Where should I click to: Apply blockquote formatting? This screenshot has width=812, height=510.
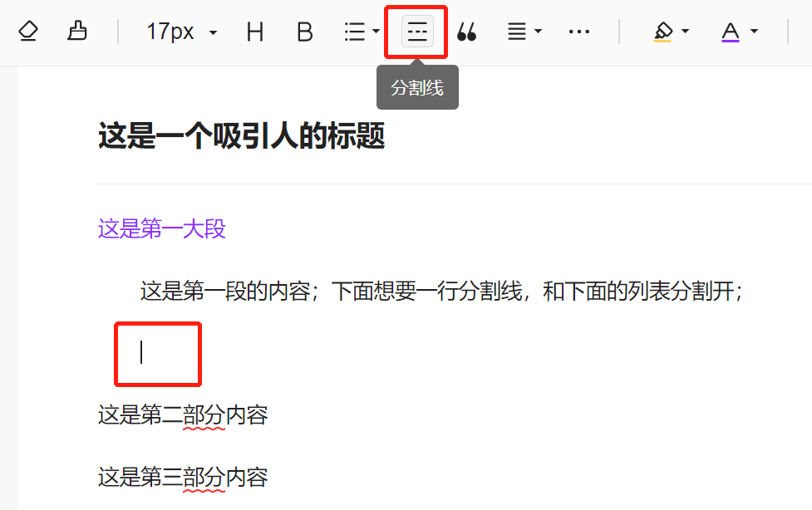pos(466,32)
